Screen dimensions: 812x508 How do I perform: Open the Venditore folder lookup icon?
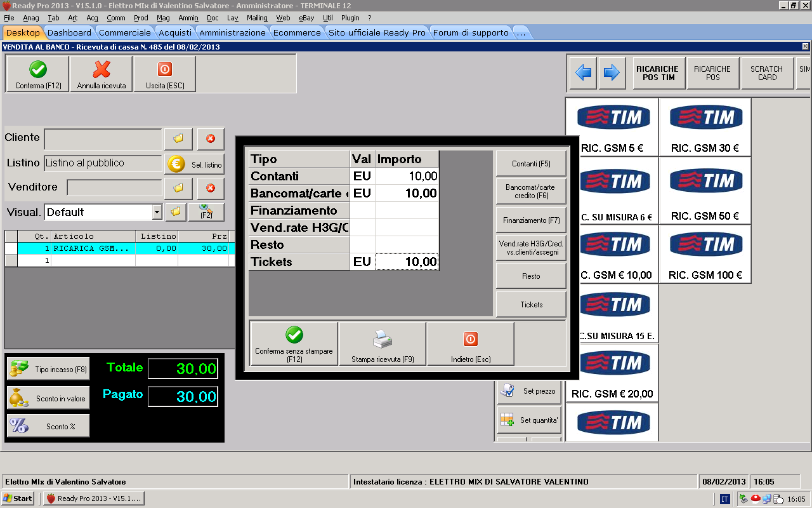pos(178,188)
